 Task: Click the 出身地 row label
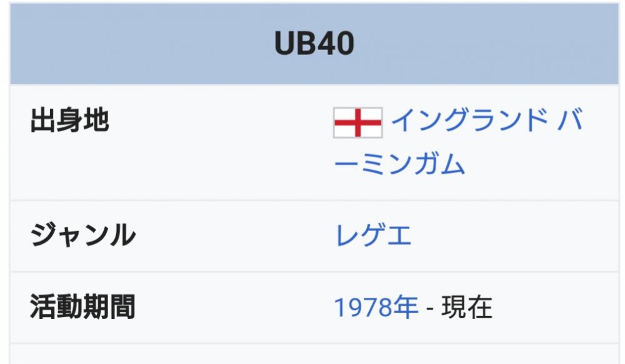[69, 121]
